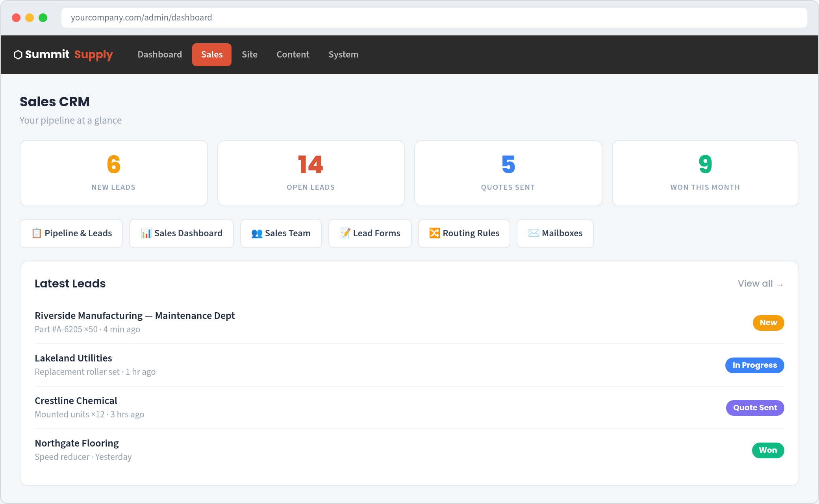
Task: Click the red window close dot
Action: [16, 18]
